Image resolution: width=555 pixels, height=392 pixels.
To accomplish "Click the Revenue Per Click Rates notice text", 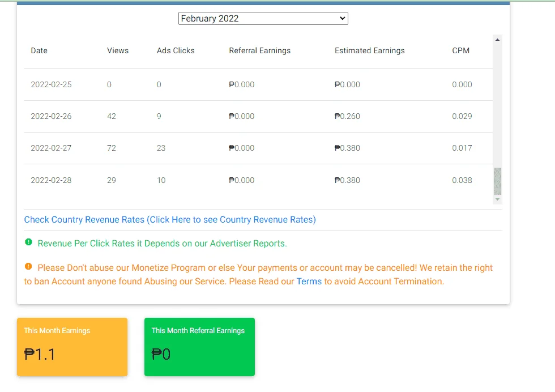I will coord(162,244).
